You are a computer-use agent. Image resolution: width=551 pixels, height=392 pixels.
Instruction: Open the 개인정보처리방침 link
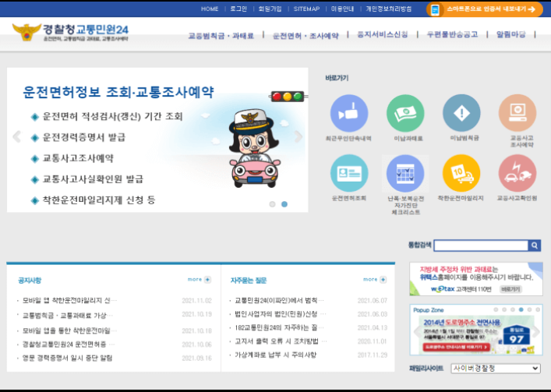[x=389, y=9]
